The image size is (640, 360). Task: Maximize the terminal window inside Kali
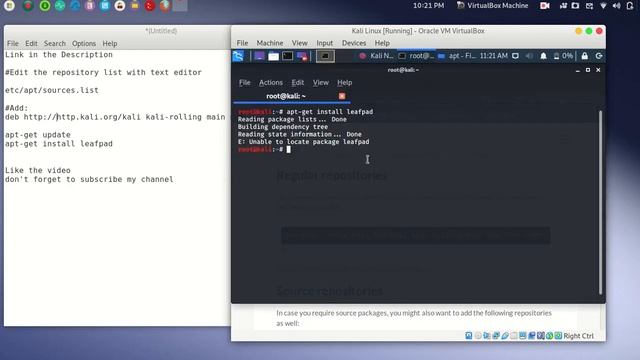click(588, 70)
